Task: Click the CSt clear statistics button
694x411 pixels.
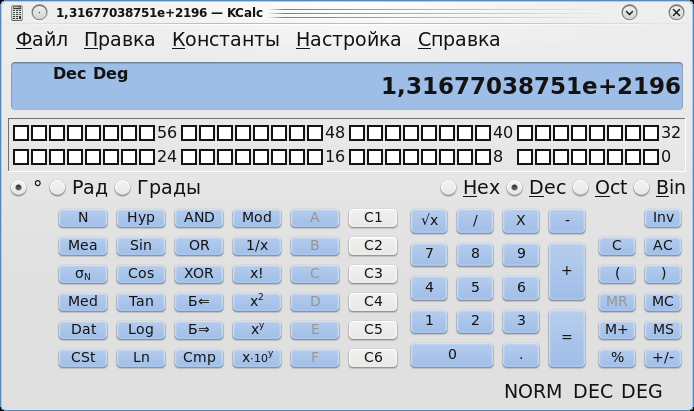Action: [83, 357]
